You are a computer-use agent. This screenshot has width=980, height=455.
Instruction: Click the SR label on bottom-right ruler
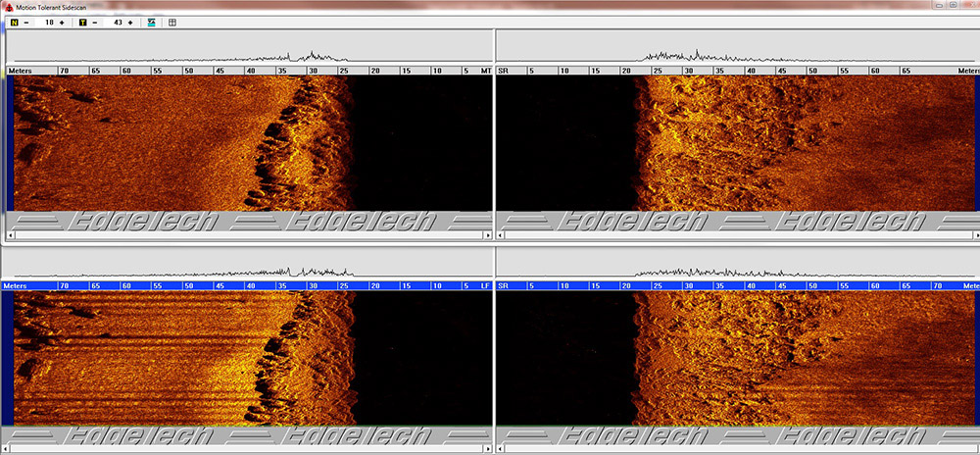coord(503,285)
